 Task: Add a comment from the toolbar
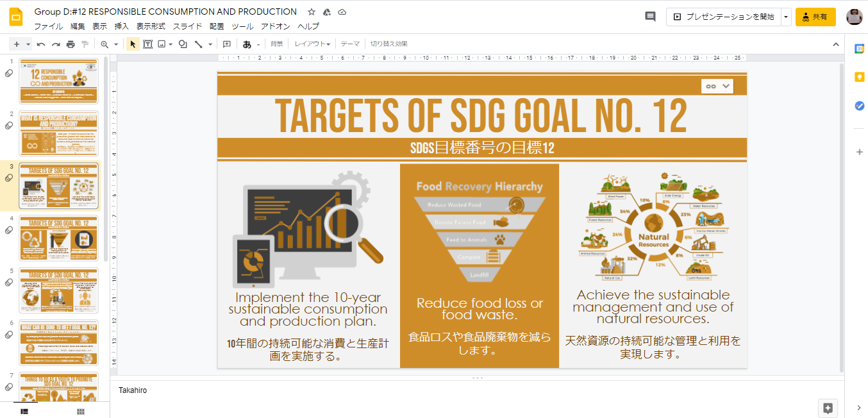coord(227,44)
